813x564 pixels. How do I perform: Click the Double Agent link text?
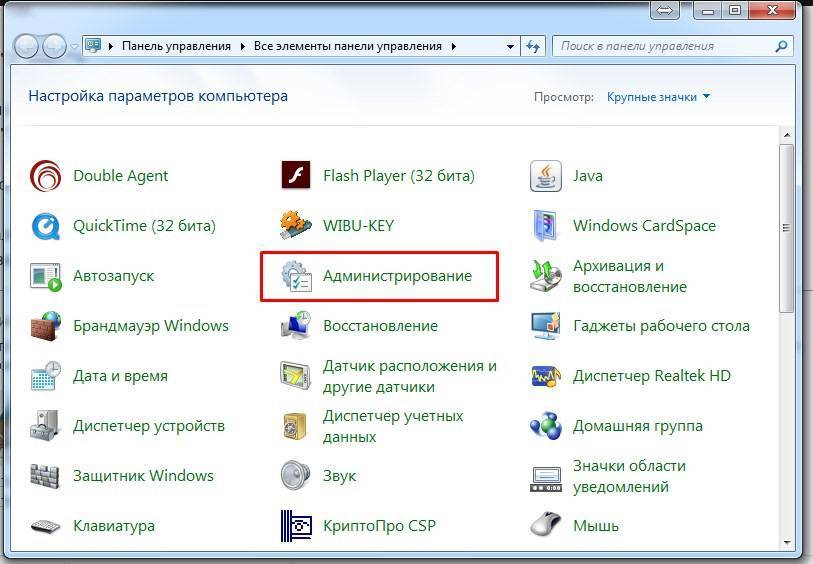(x=120, y=176)
